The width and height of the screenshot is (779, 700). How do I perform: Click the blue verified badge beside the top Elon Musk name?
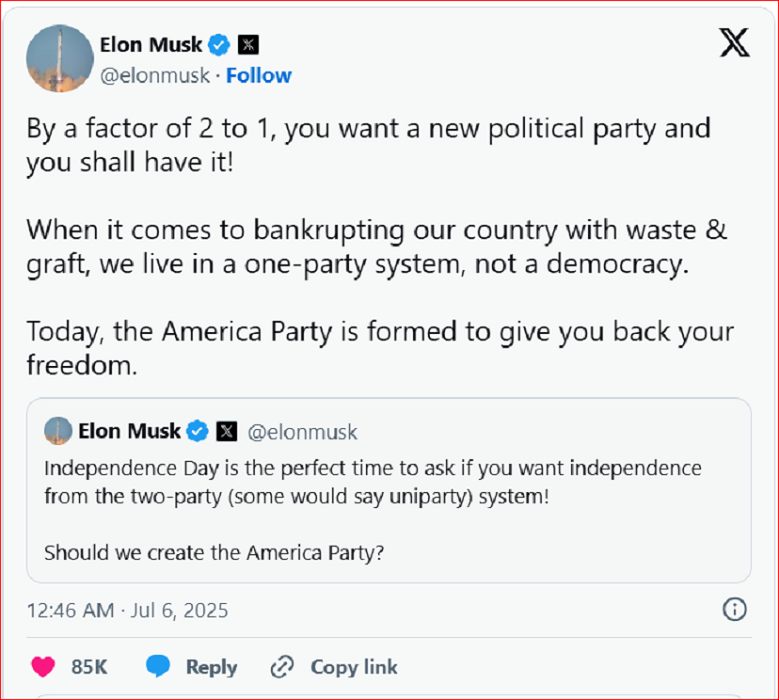tap(219, 45)
